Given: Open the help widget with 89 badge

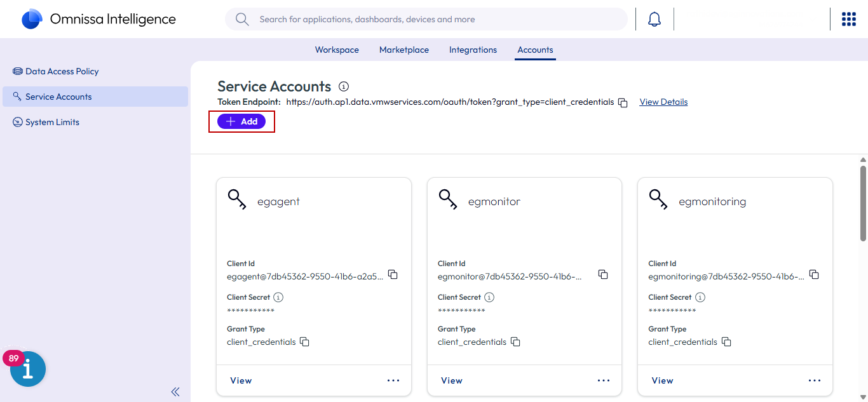Looking at the screenshot, I should [x=28, y=369].
